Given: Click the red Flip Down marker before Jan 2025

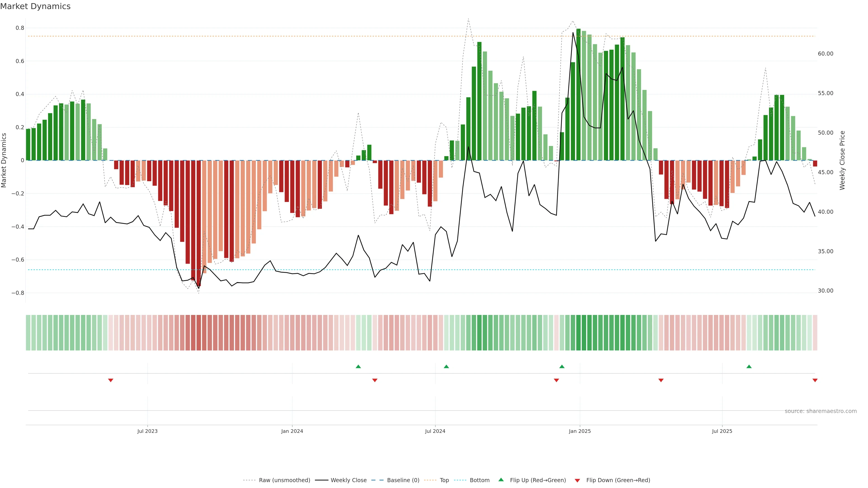Looking at the screenshot, I should click(x=556, y=380).
